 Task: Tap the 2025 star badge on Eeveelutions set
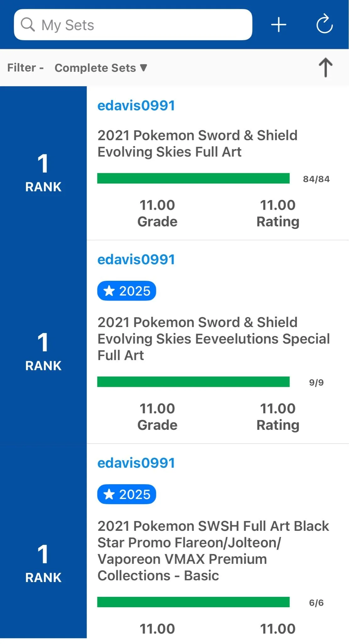[x=127, y=291]
